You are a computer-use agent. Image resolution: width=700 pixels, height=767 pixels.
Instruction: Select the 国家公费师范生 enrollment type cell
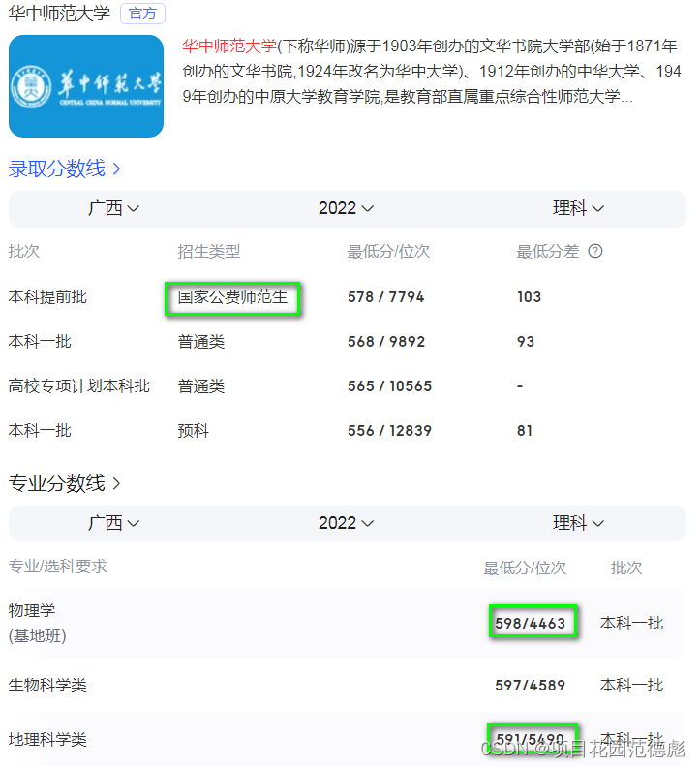[x=232, y=297]
